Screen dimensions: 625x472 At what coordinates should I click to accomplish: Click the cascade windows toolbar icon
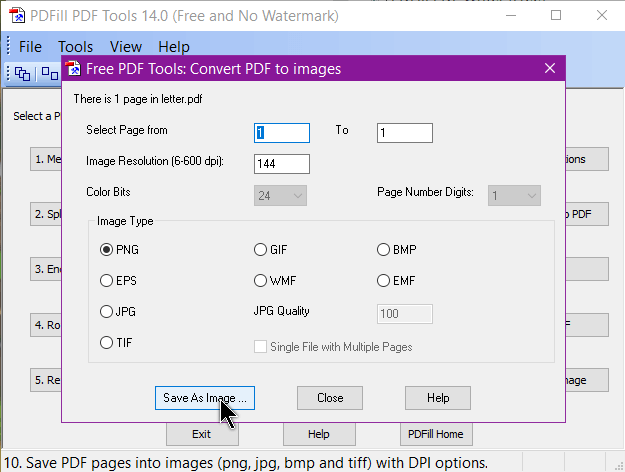point(22,74)
